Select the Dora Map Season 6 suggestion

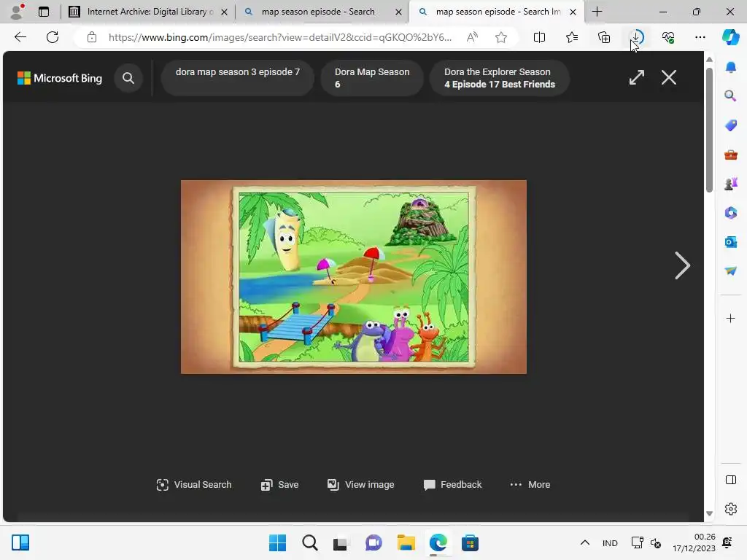(372, 78)
